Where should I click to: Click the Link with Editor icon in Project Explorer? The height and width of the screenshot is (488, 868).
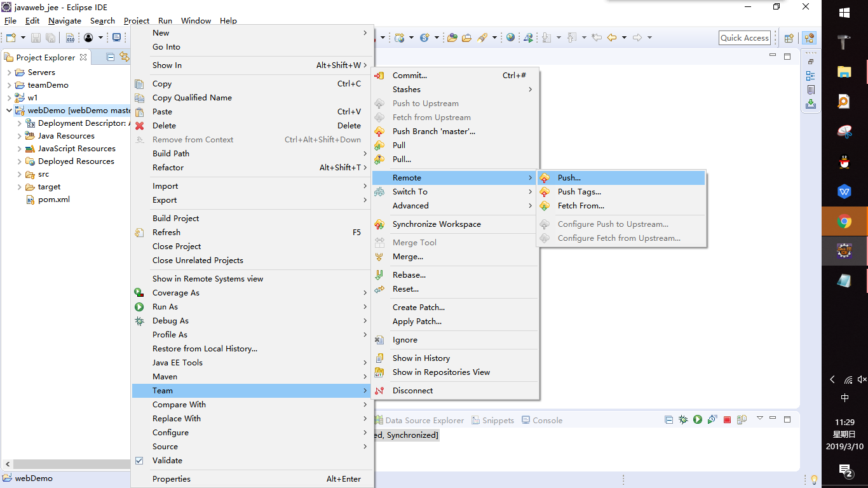(125, 57)
